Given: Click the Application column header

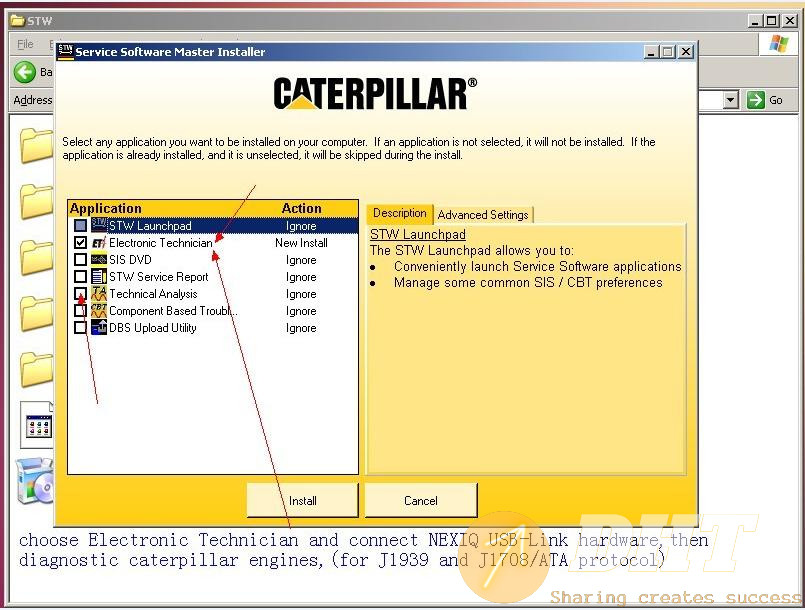Looking at the screenshot, I should point(106,208).
